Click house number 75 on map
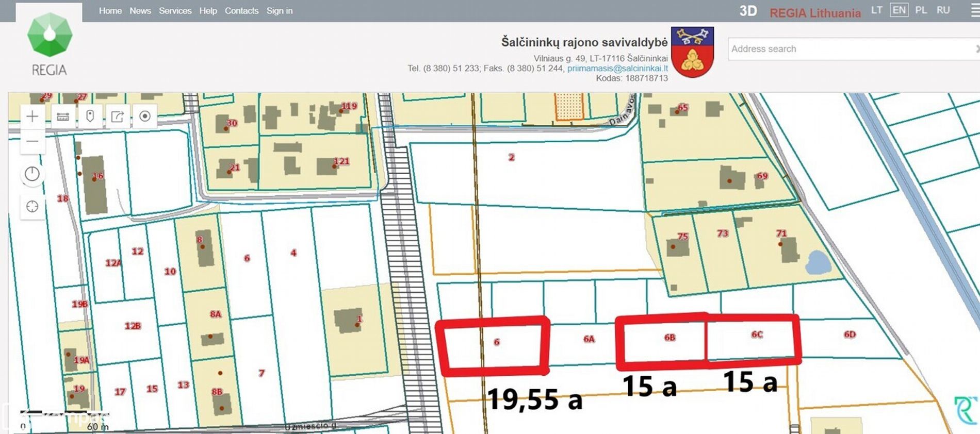Image resolution: width=980 pixels, height=434 pixels. [x=683, y=237]
